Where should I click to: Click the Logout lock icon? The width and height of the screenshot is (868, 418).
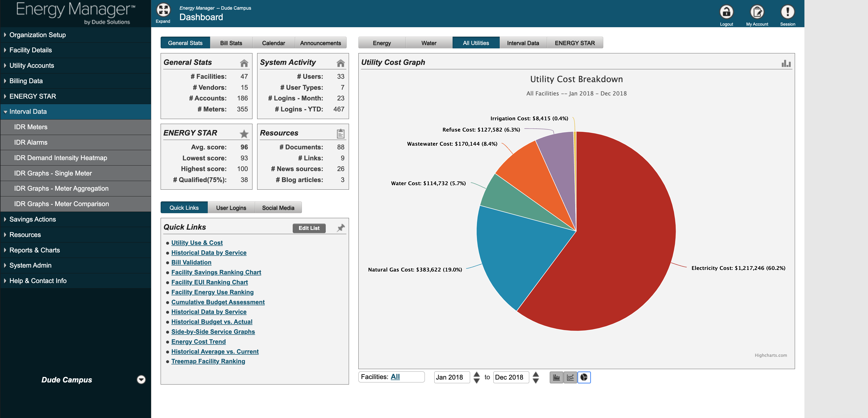click(x=726, y=12)
